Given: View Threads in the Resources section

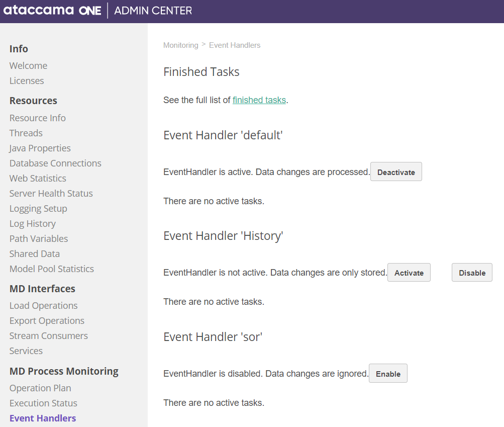Looking at the screenshot, I should 26,133.
